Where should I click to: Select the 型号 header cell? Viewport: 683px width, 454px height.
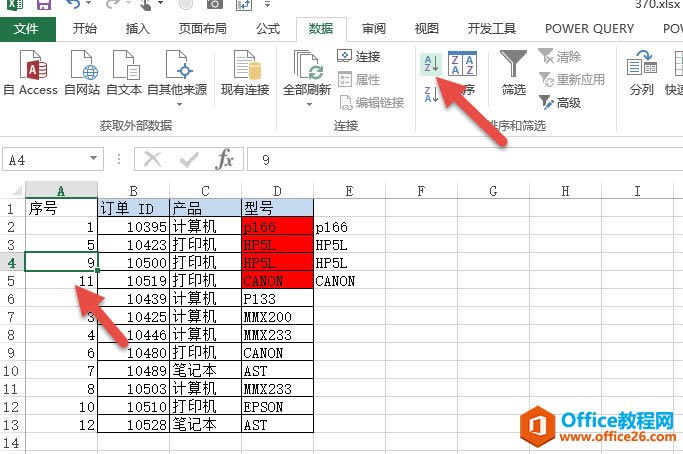tap(277, 208)
